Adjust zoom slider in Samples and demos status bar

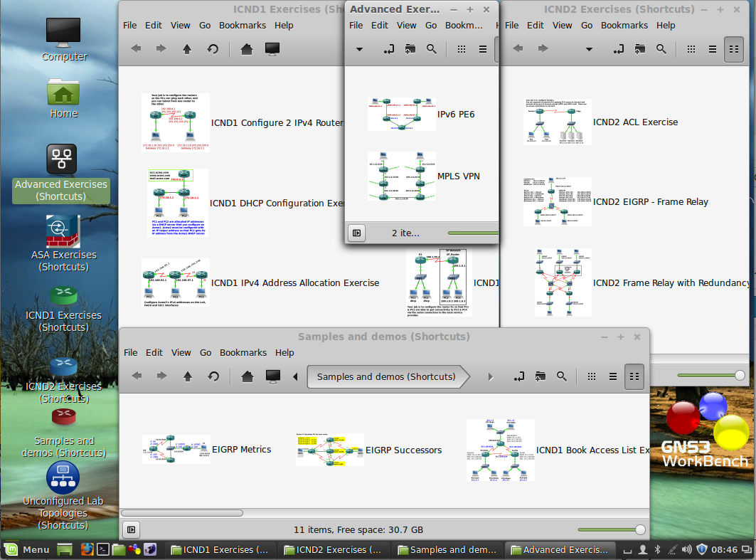640,529
